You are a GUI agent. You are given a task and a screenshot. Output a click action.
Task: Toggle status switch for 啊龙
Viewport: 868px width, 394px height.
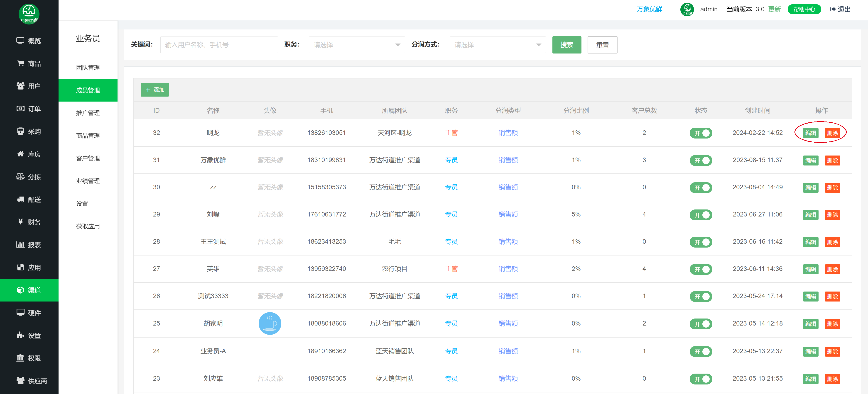pos(701,133)
